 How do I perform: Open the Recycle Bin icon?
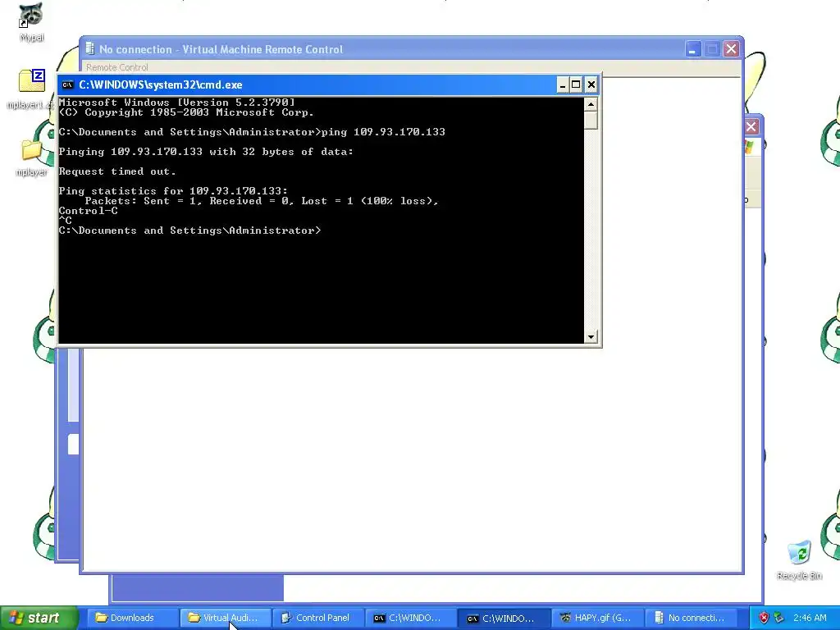[799, 559]
